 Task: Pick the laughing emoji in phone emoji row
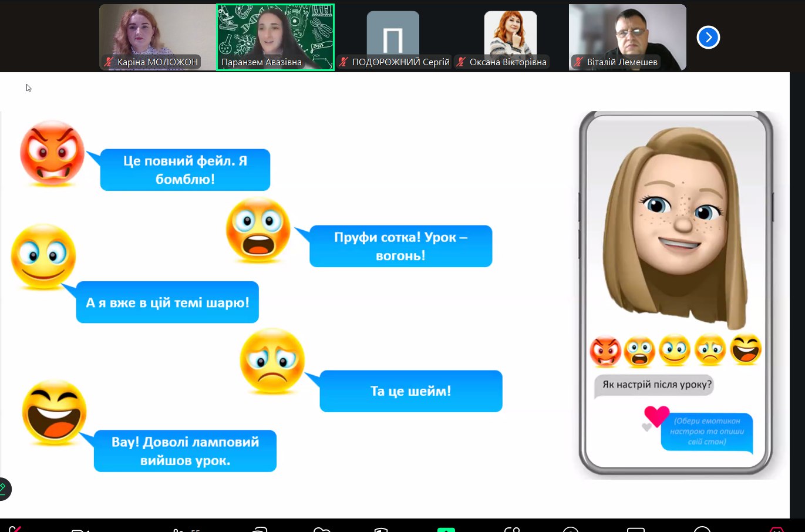(x=746, y=349)
